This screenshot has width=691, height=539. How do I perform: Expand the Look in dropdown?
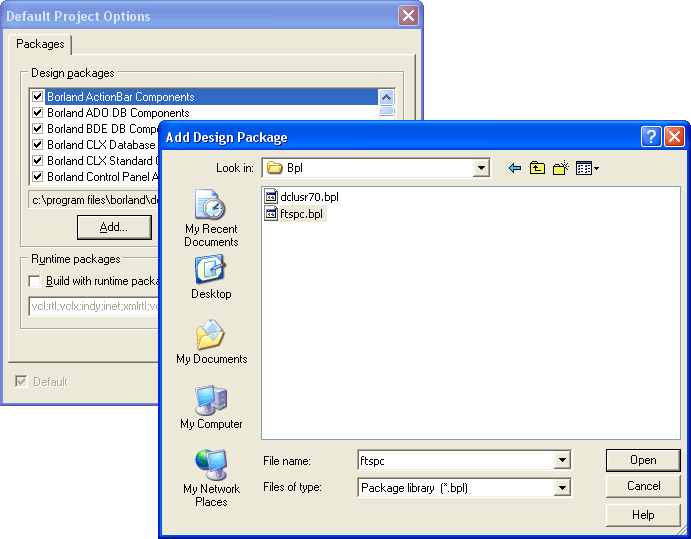[481, 168]
